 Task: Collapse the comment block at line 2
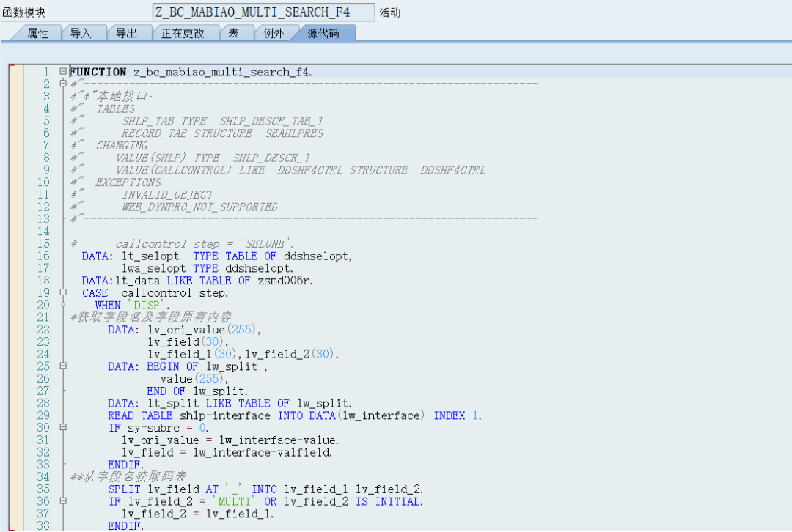63,84
